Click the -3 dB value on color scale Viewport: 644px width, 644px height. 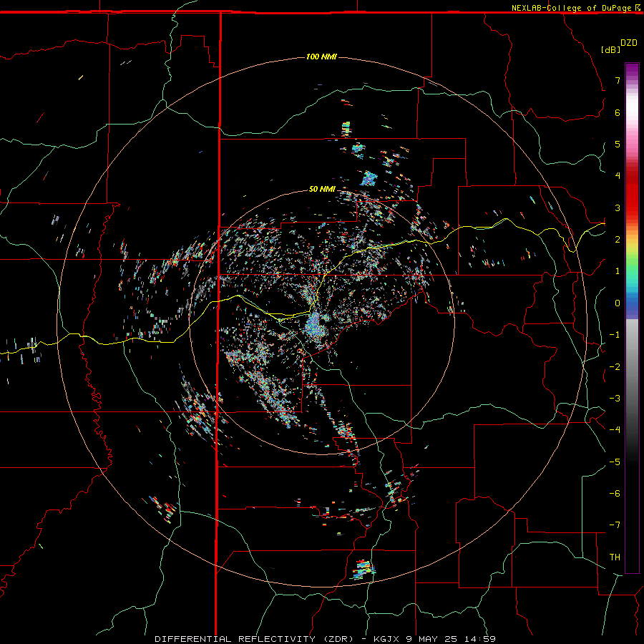(615, 399)
